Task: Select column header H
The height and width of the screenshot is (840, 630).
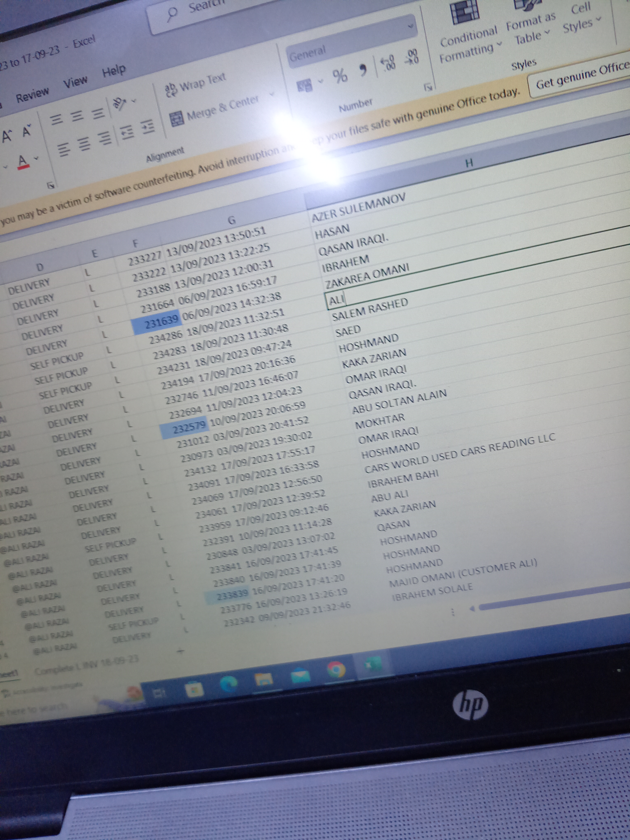Action: [469, 163]
